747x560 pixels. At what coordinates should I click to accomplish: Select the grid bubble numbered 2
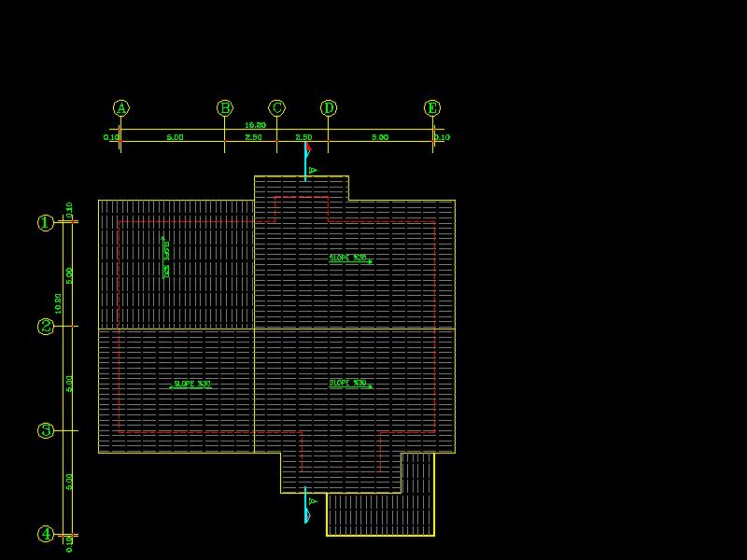pyautogui.click(x=45, y=327)
